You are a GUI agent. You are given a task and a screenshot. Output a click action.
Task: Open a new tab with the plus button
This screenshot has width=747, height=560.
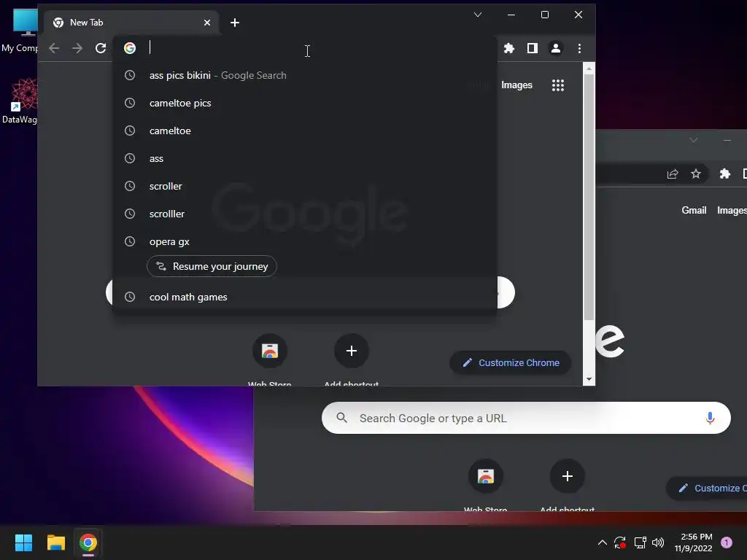pos(234,23)
